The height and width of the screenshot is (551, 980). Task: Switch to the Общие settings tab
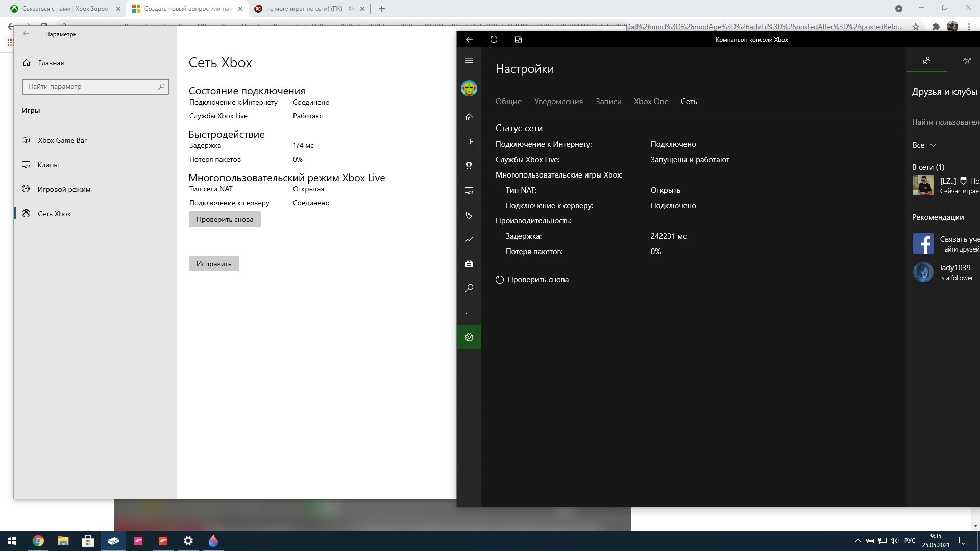[x=508, y=102]
